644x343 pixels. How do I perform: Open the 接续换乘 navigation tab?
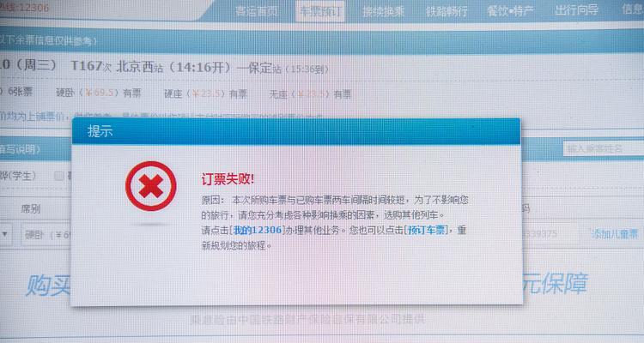tap(383, 11)
